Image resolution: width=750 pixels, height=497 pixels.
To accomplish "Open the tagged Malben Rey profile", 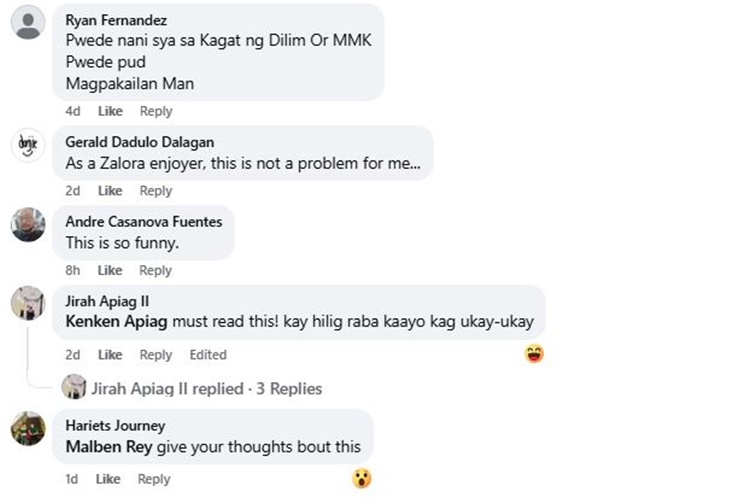I will pos(109,446).
